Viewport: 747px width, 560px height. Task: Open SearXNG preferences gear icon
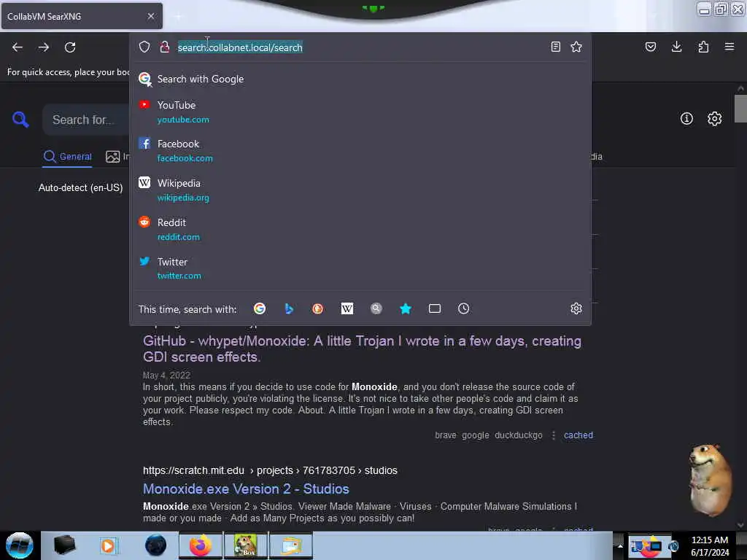pyautogui.click(x=714, y=119)
